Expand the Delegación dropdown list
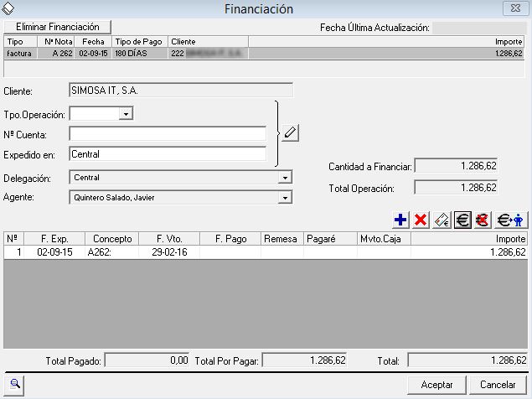 click(x=286, y=178)
